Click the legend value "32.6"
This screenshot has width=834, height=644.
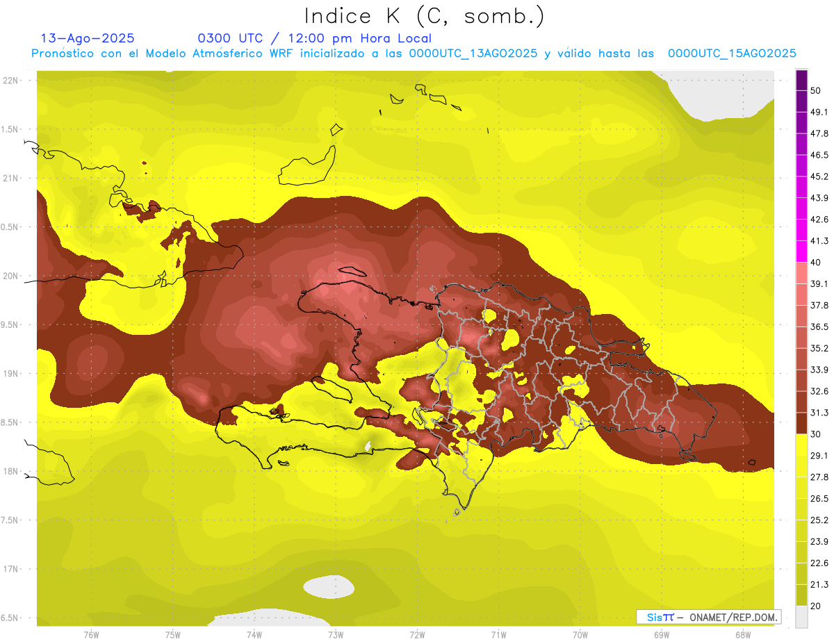[x=819, y=391]
